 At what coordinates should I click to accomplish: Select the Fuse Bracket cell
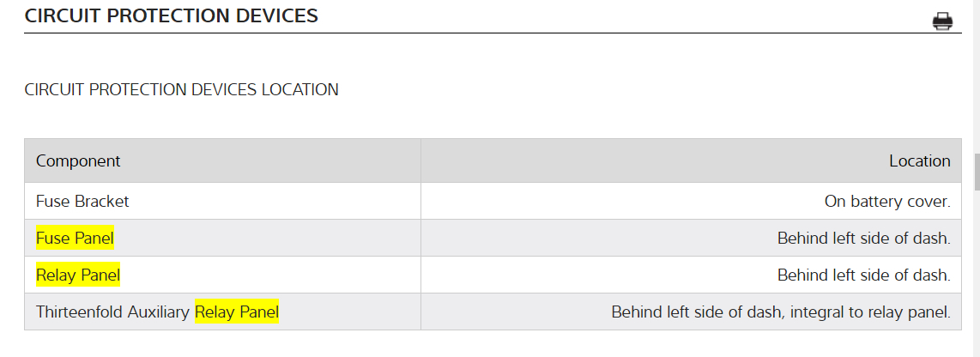82,202
